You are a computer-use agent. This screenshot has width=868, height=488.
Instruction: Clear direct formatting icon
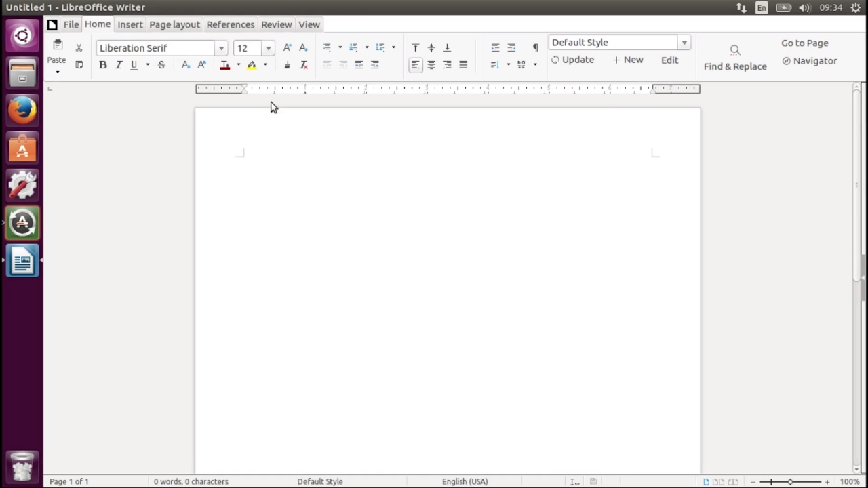tap(303, 65)
